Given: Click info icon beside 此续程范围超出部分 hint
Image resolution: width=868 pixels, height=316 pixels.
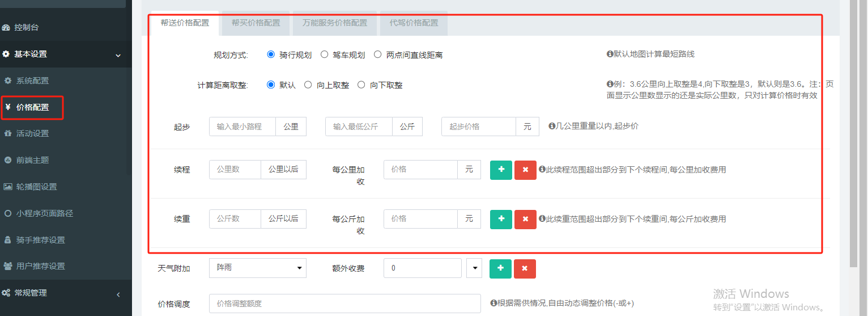Looking at the screenshot, I should click(x=542, y=170).
